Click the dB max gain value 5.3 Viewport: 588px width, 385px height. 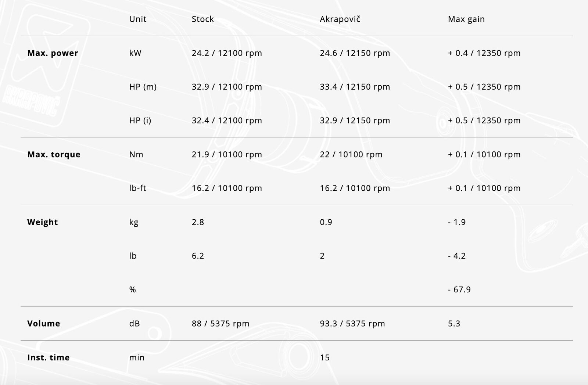click(x=454, y=324)
